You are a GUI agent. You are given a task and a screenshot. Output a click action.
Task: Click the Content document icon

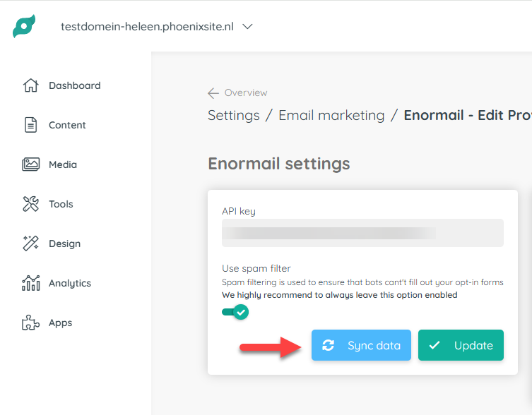coord(31,125)
